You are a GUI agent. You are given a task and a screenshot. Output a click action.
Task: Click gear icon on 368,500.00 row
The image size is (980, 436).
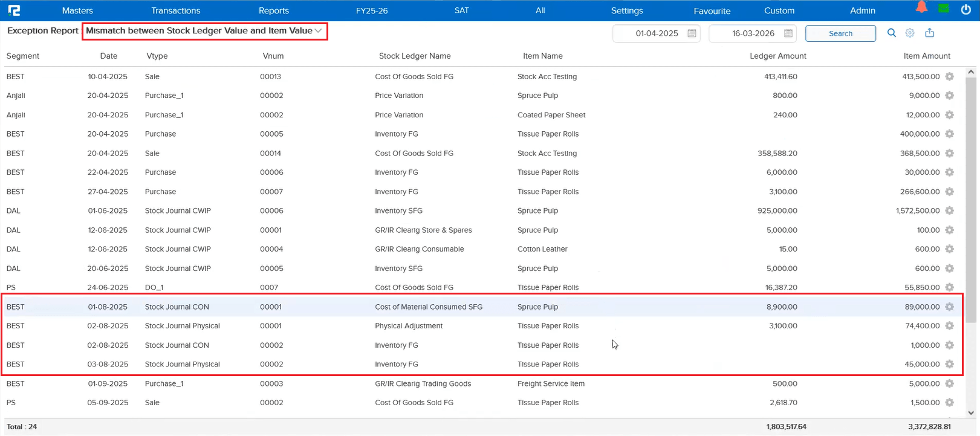tap(950, 153)
